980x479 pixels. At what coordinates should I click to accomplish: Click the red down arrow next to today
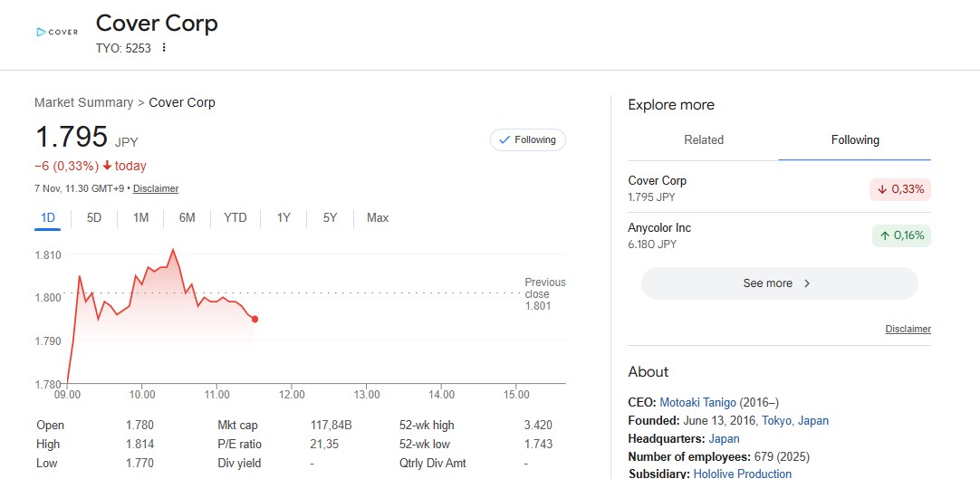[107, 166]
